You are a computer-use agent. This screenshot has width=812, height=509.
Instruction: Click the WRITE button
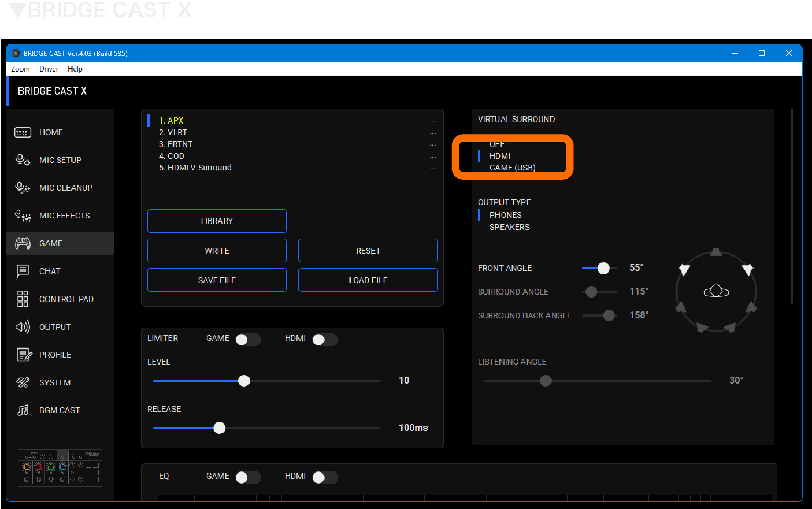[217, 251]
